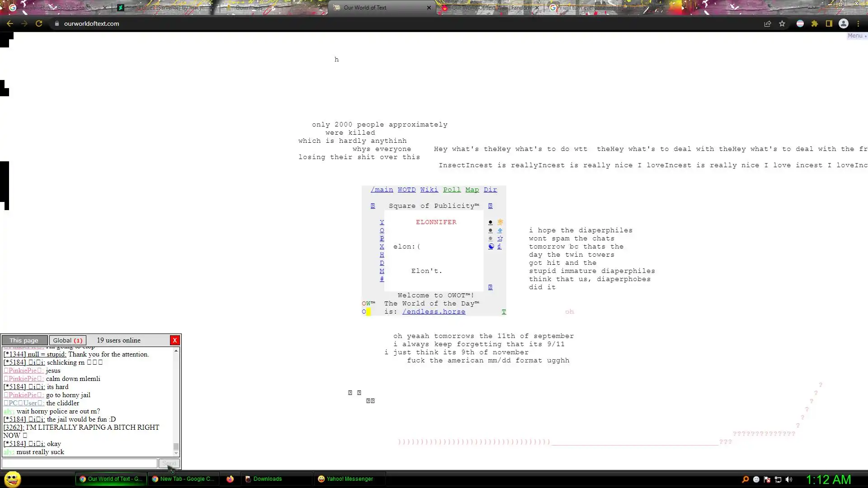Open the /endless.horse link
The height and width of the screenshot is (488, 868).
pos(433,312)
